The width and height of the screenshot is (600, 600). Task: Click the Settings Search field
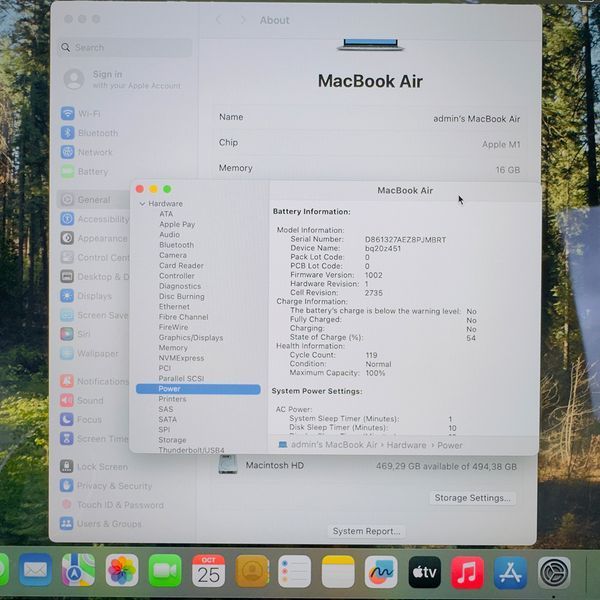(125, 47)
